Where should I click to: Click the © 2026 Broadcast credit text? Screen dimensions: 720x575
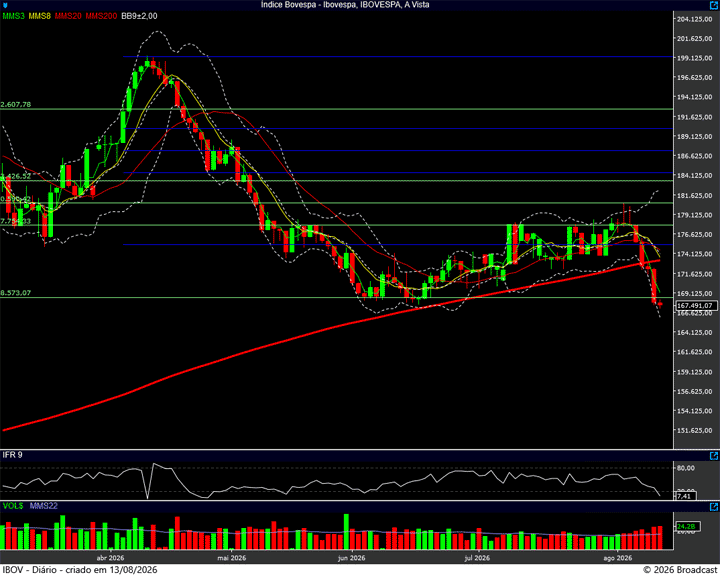(680, 569)
